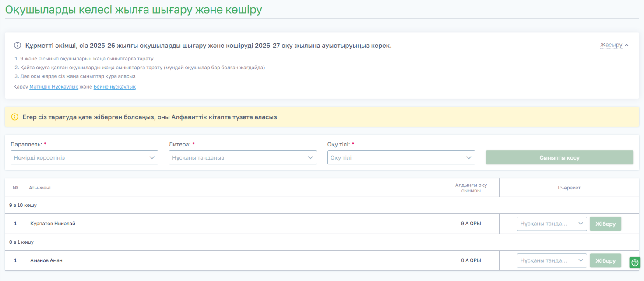Click the Сыныпты қосу button

560,157
